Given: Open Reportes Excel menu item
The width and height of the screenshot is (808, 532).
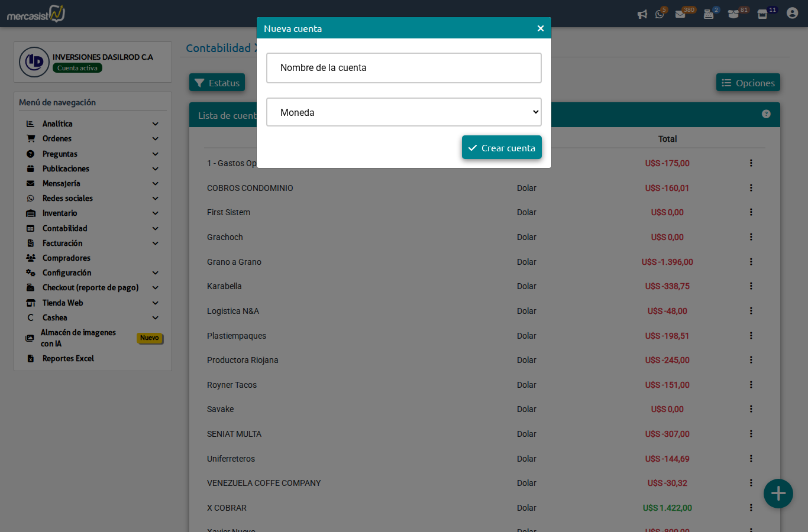Looking at the screenshot, I should point(68,359).
